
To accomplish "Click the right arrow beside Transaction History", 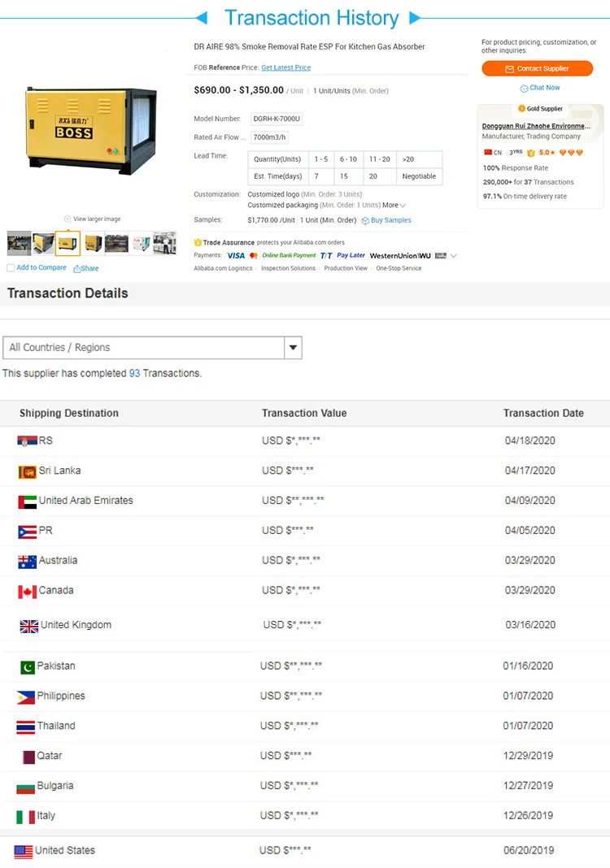I will tap(415, 18).
